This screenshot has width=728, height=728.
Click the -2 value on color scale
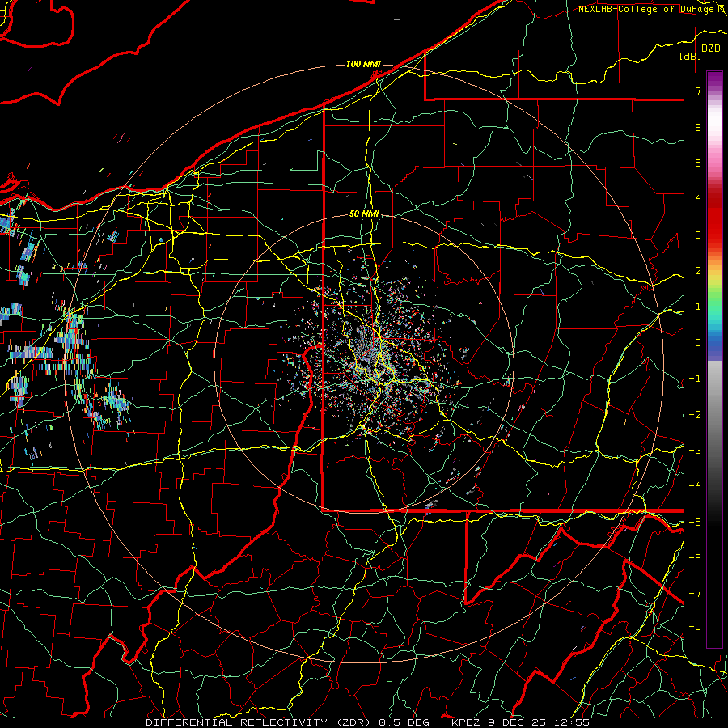pyautogui.click(x=695, y=415)
